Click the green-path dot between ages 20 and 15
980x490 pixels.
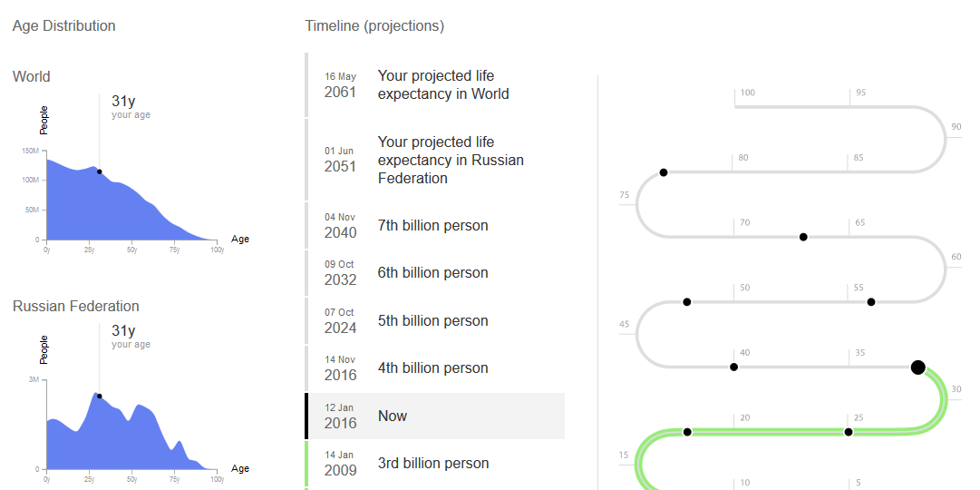(687, 432)
